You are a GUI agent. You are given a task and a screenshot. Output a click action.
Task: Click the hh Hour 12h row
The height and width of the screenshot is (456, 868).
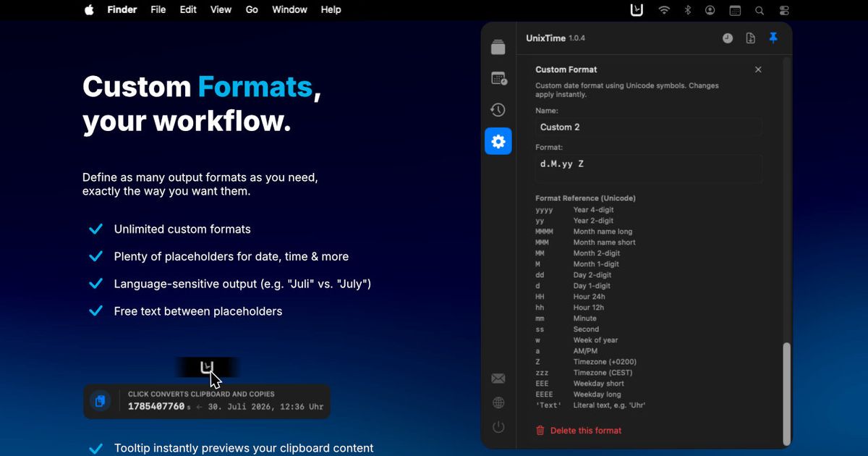pos(570,308)
